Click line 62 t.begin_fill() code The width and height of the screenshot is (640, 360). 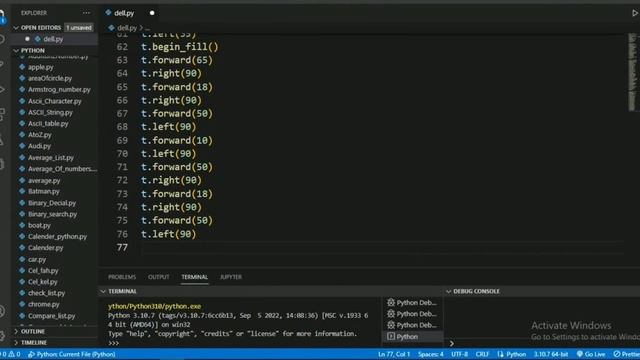180,47
